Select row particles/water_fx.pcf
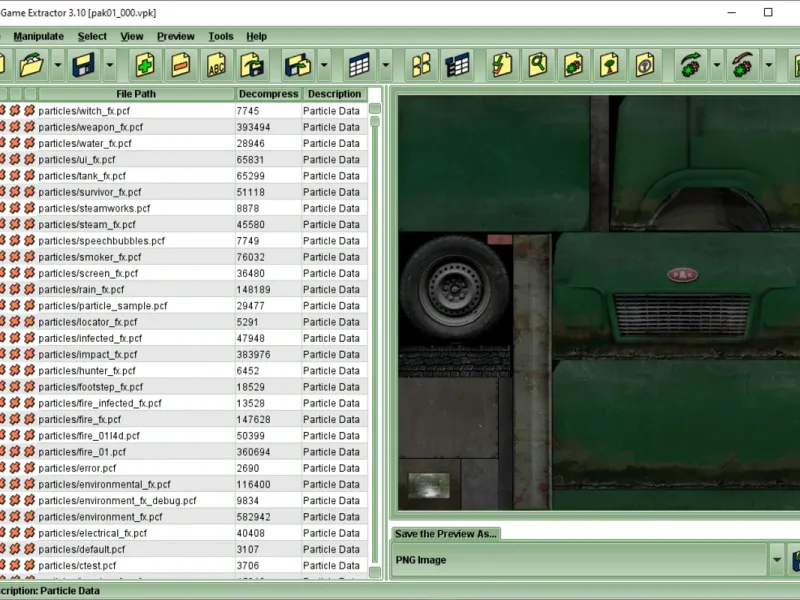Image resolution: width=800 pixels, height=600 pixels. [x=183, y=143]
